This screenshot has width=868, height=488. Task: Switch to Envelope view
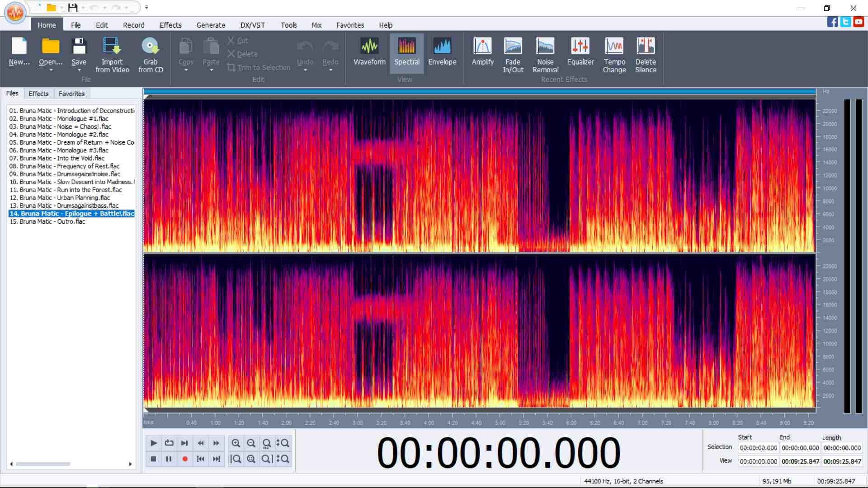tap(442, 53)
